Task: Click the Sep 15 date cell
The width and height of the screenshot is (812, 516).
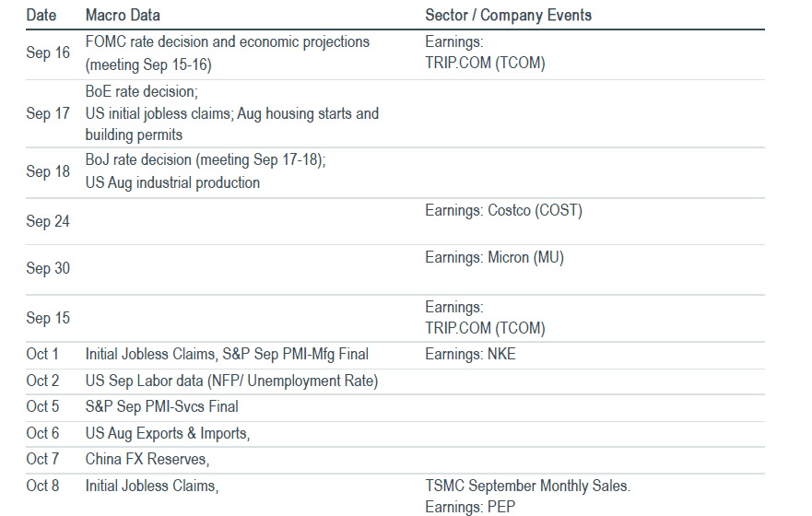Action: pyautogui.click(x=48, y=318)
